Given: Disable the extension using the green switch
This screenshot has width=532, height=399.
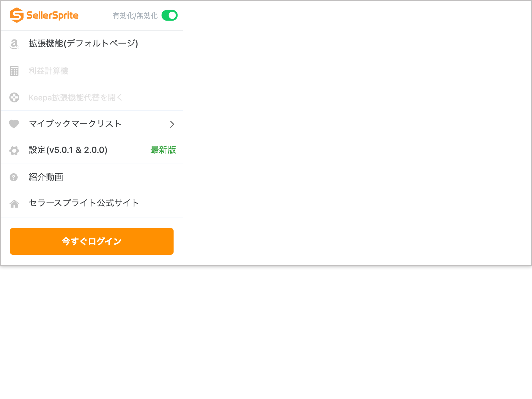Looking at the screenshot, I should click(169, 15).
